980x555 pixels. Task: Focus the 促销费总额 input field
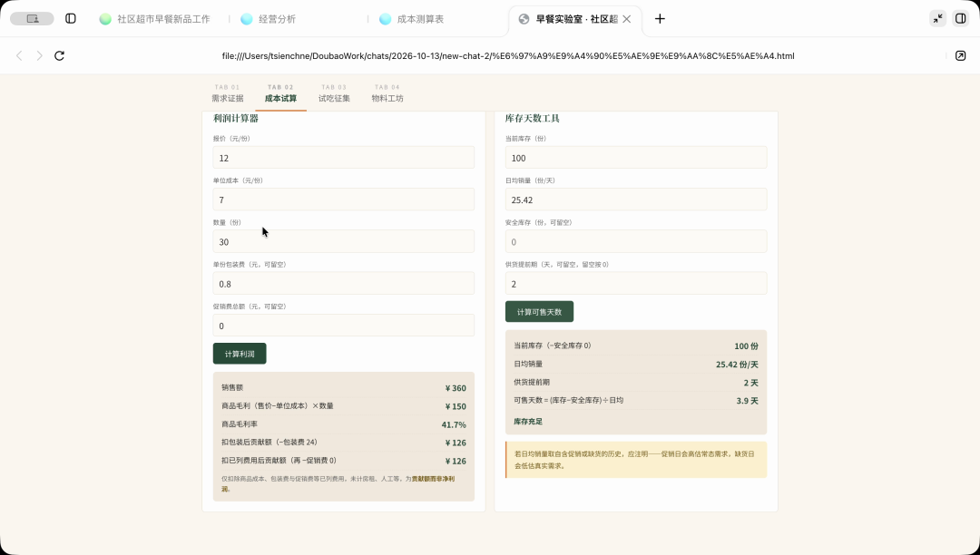pos(344,325)
